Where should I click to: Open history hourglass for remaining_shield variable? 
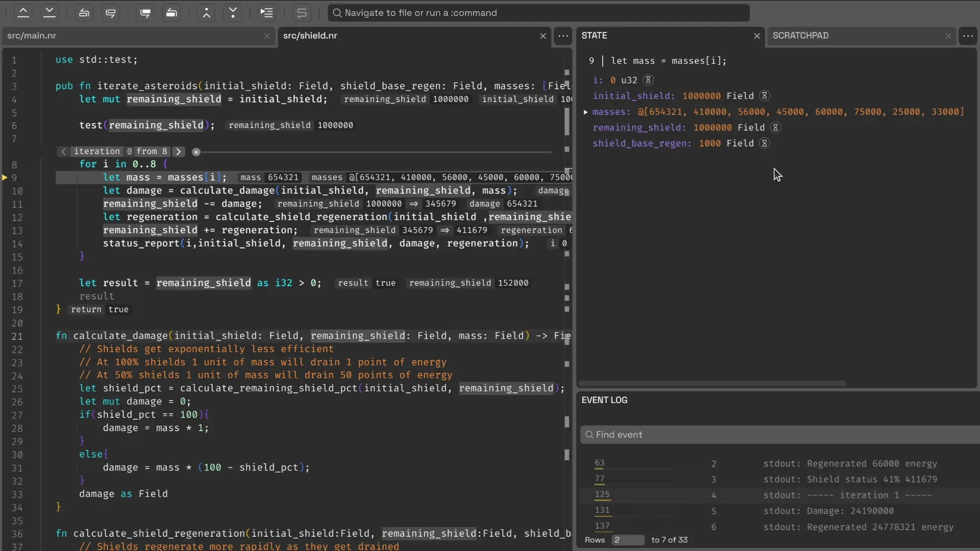click(x=775, y=128)
